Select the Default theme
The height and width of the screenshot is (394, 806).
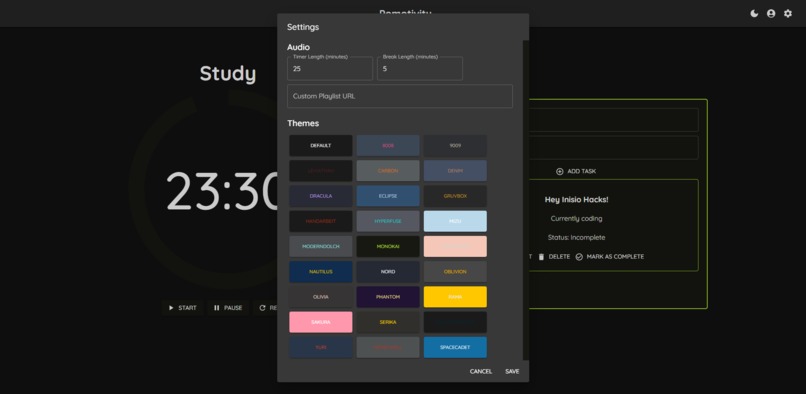(x=321, y=146)
